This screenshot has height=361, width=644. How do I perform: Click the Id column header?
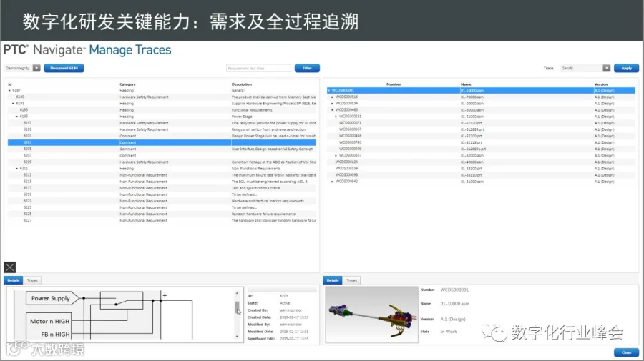click(10, 84)
